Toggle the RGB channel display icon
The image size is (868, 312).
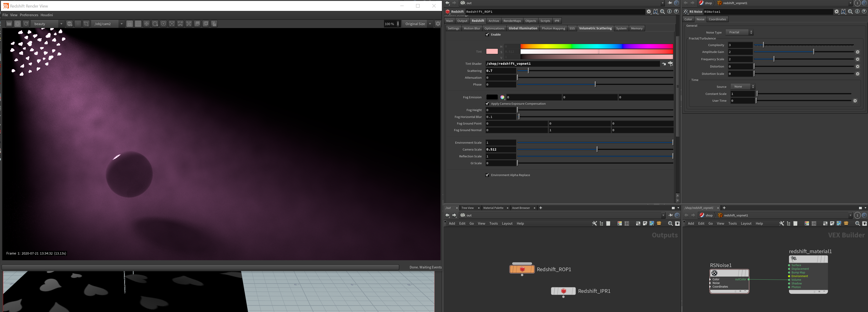click(x=69, y=23)
